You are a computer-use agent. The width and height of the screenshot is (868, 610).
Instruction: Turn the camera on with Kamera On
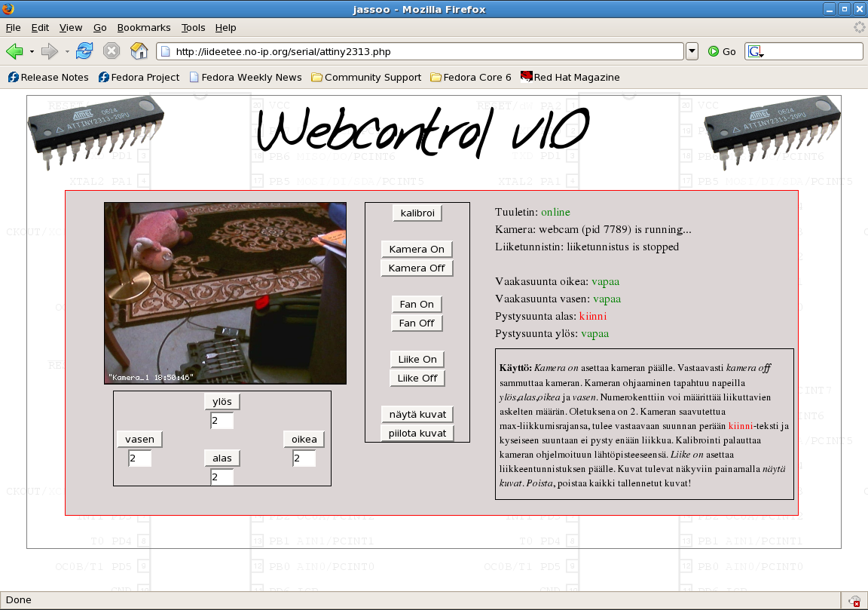point(417,250)
